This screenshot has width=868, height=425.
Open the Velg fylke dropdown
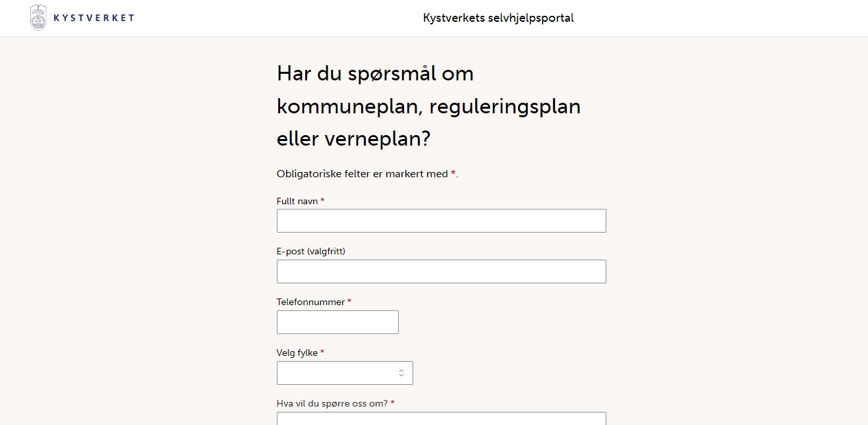(x=336, y=373)
